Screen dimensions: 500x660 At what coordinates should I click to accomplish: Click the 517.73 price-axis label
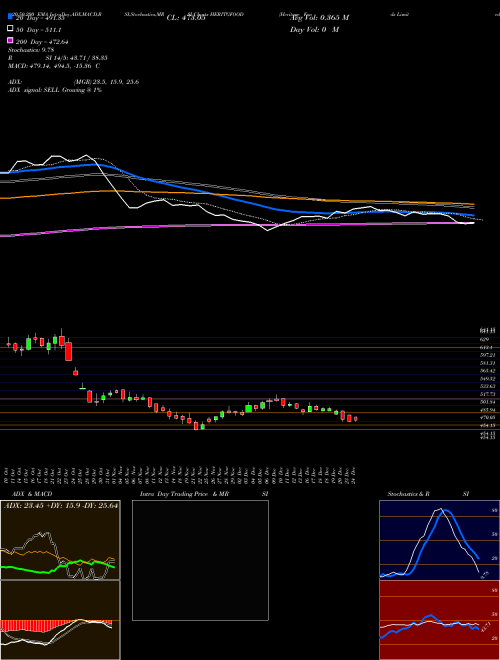coord(487,394)
